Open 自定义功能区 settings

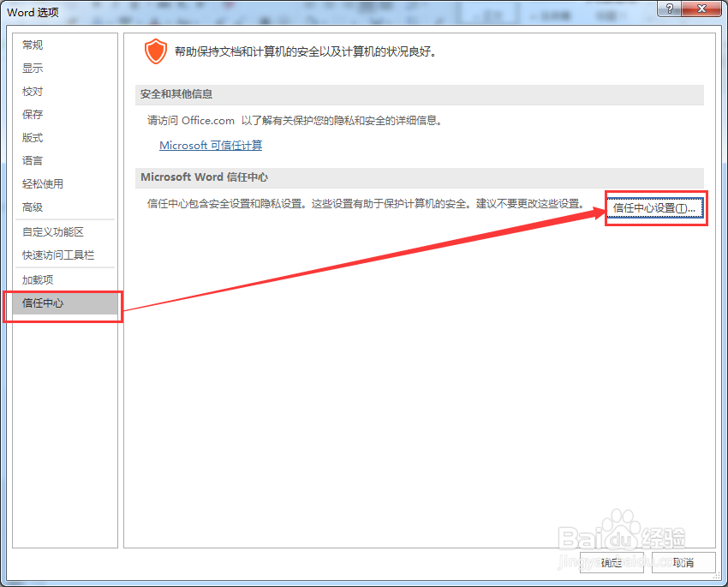[65, 231]
